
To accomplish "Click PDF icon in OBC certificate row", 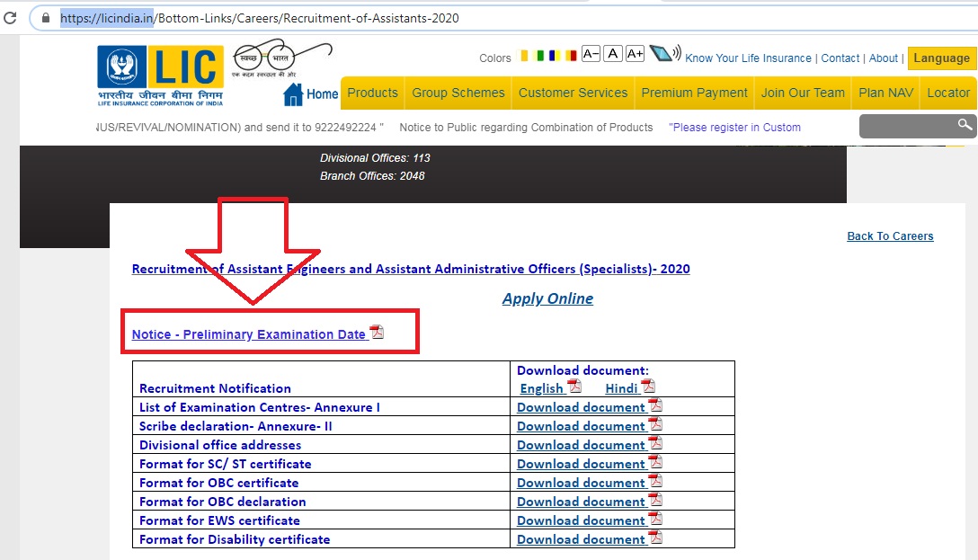I will pyautogui.click(x=655, y=481).
